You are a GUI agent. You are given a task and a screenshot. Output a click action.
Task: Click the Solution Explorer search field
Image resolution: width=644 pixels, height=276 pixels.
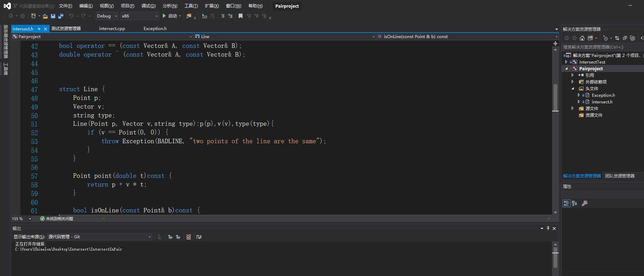point(603,47)
